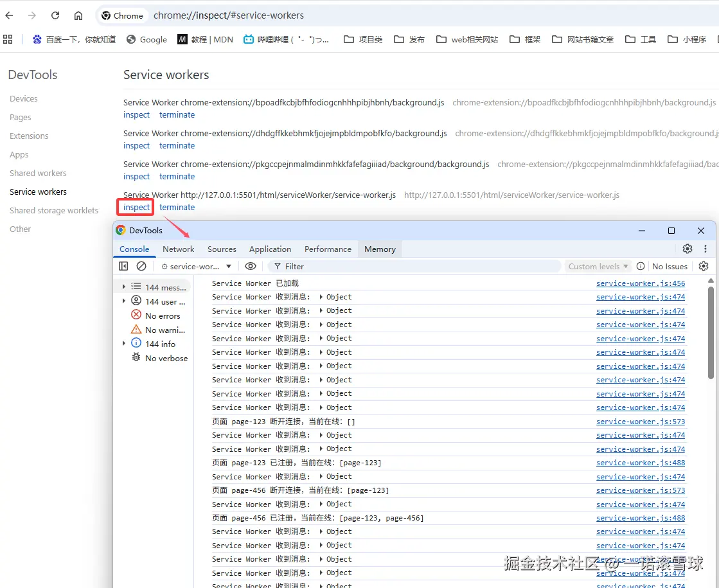Select Pages in the DevTools sidebar
Viewport: 719px width, 588px height.
(x=20, y=118)
